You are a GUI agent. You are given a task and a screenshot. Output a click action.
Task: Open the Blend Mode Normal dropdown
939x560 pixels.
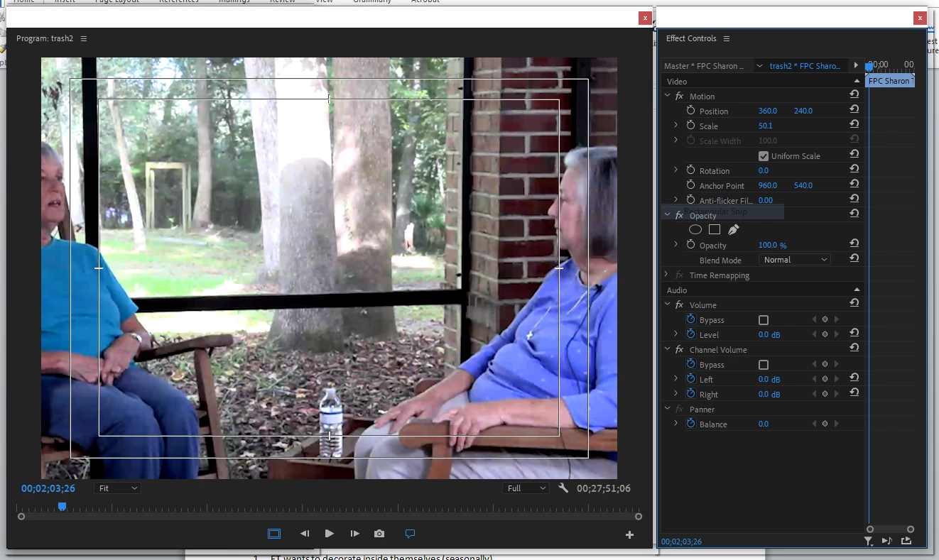(795, 260)
